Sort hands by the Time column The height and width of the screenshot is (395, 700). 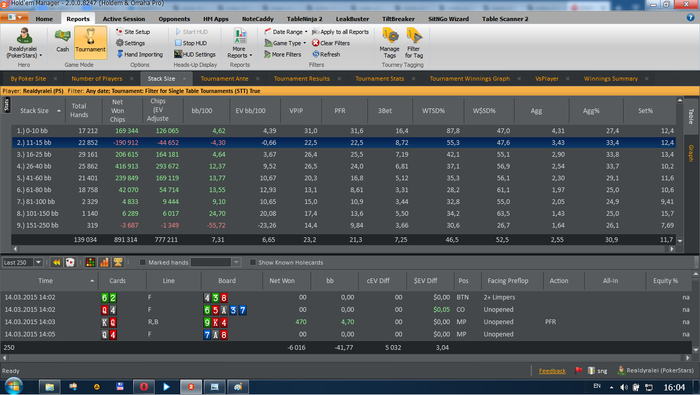click(x=46, y=281)
